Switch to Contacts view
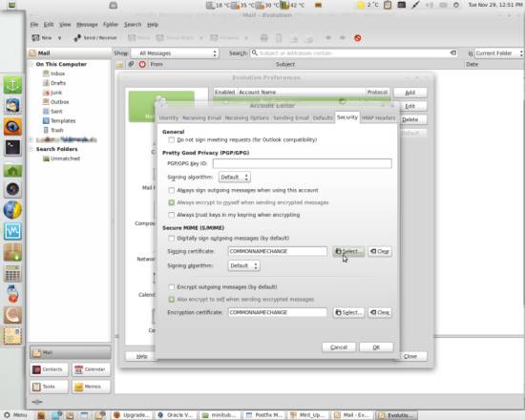This screenshot has height=420, width=525. 49,369
